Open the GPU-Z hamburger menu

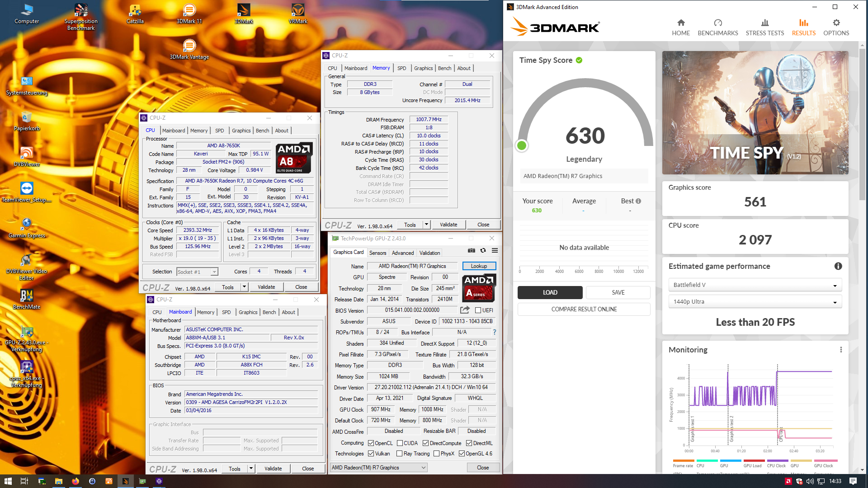495,250
